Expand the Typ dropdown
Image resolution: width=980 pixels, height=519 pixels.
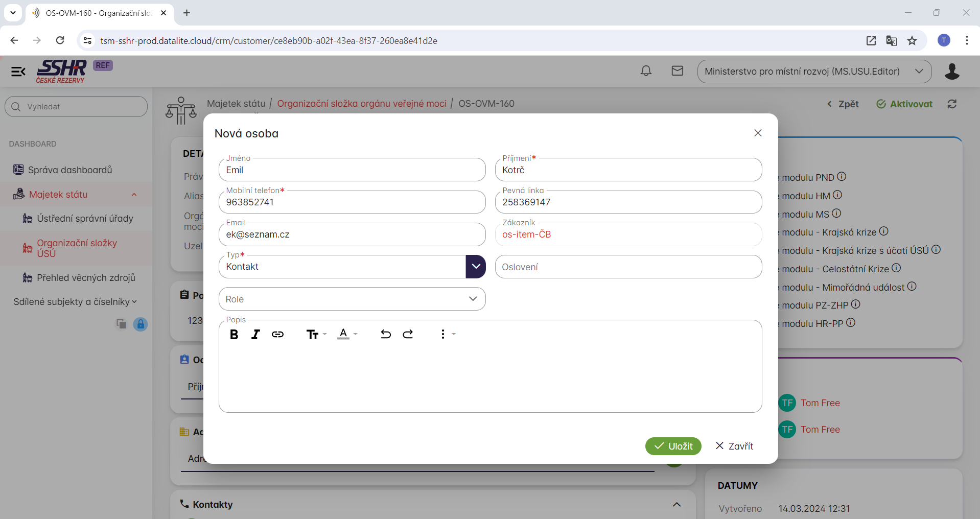475,267
